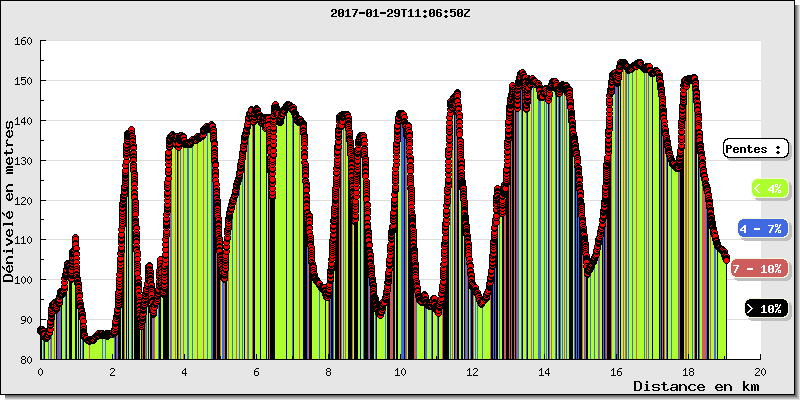Click the y-axis value 160
Screen dimensions: 800x400
pos(24,41)
